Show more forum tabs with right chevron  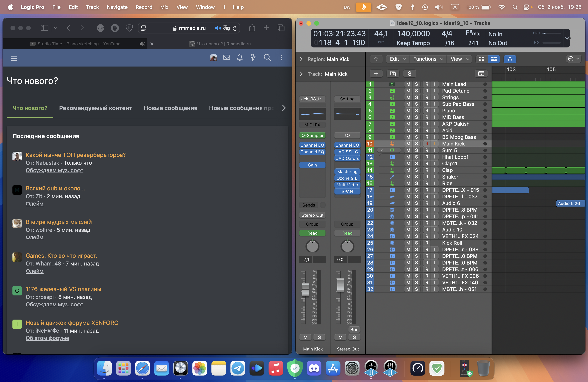(284, 108)
